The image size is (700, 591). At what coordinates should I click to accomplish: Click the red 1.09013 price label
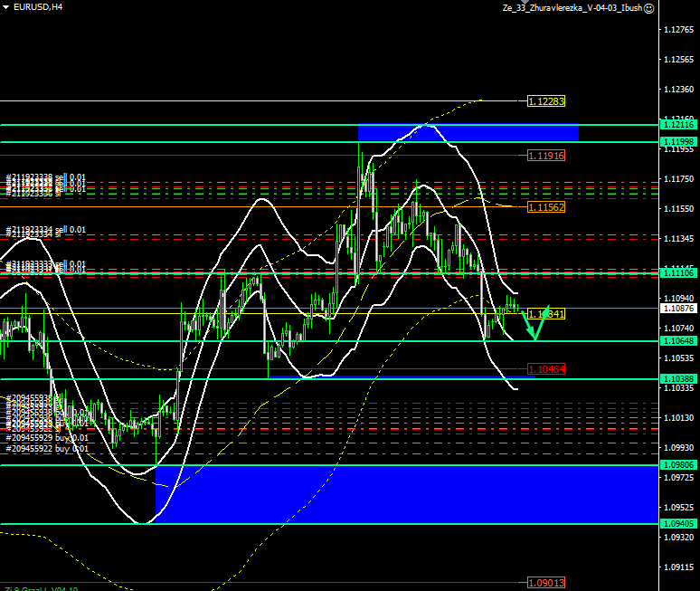coord(545,583)
